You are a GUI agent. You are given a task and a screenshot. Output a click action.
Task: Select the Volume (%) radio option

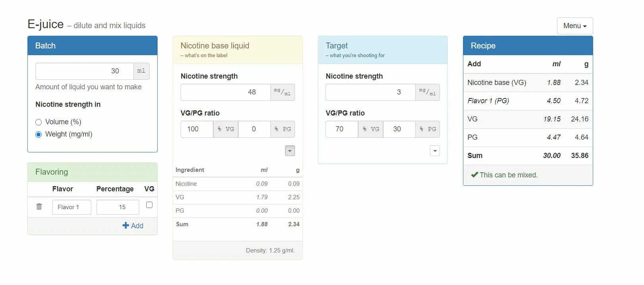pos(39,122)
